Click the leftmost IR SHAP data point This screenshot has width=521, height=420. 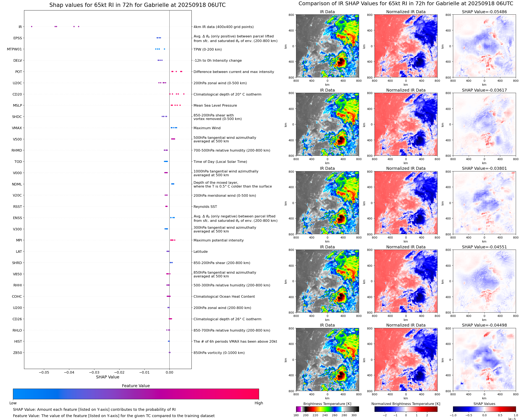(x=32, y=27)
